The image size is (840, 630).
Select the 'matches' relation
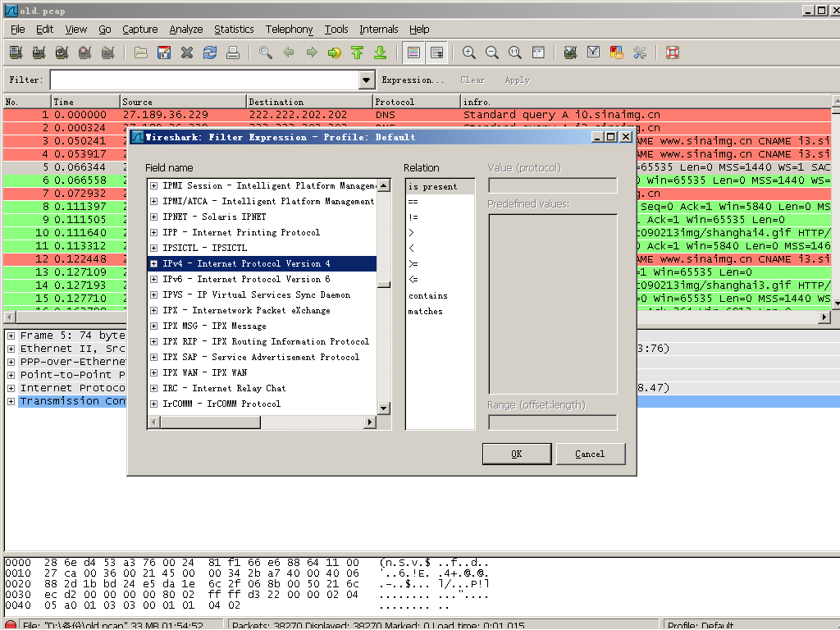(x=426, y=311)
